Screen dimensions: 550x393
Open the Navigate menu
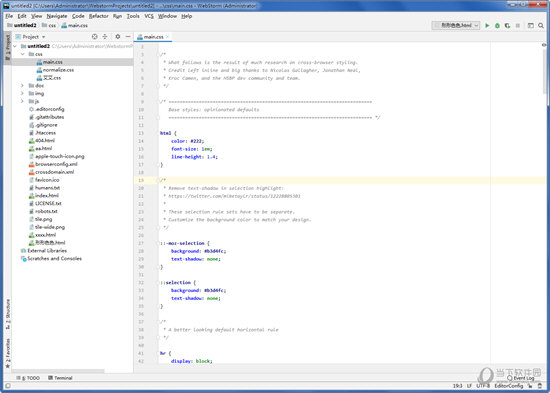(x=56, y=16)
